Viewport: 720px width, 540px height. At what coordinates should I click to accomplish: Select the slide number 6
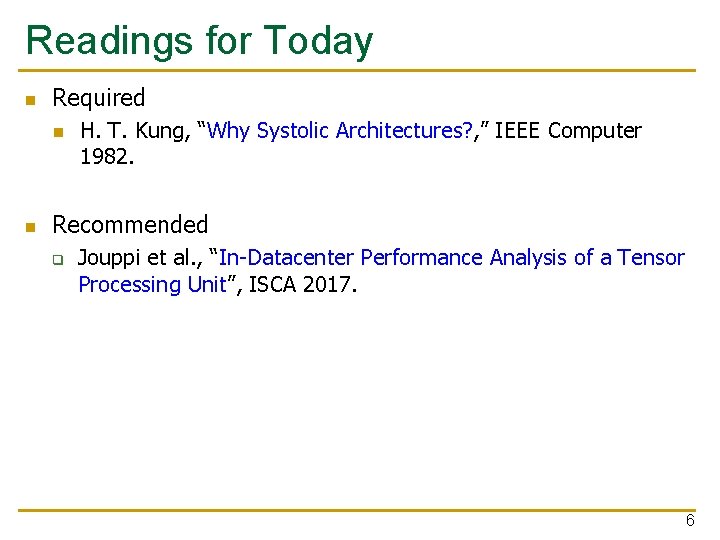click(690, 520)
